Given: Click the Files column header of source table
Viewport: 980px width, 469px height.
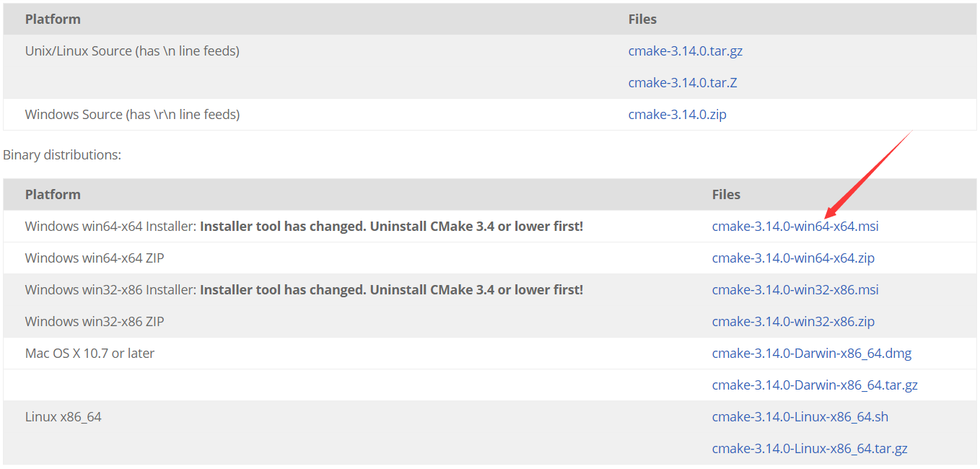Looking at the screenshot, I should pyautogui.click(x=642, y=19).
